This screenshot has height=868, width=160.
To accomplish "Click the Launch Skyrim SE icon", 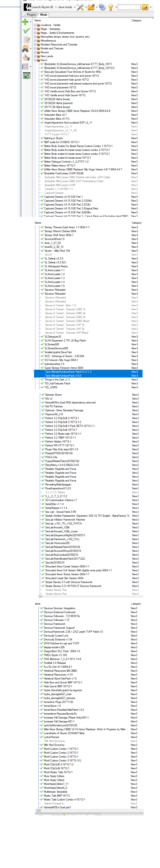I will point(27,7).
